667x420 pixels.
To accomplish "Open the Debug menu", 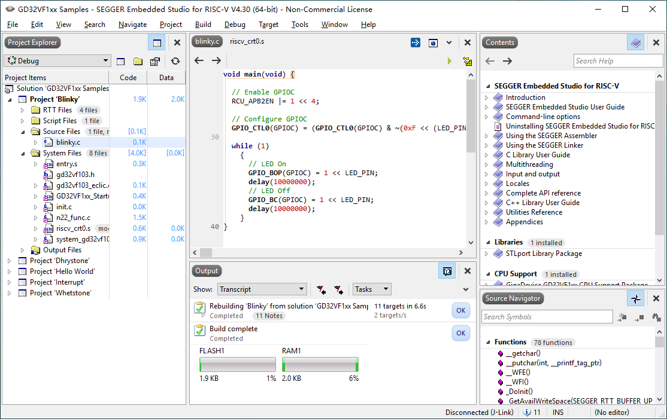I will (235, 25).
